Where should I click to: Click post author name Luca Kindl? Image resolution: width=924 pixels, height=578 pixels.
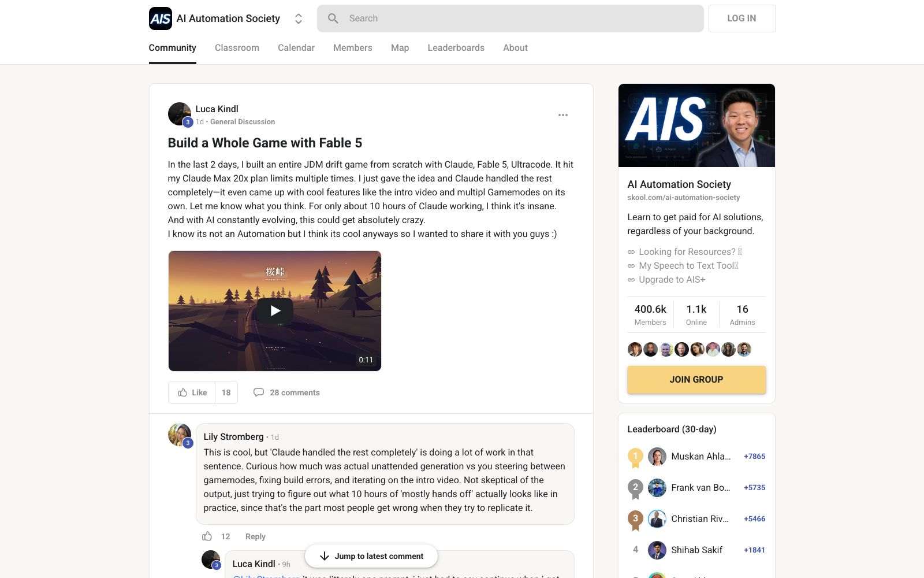(217, 109)
